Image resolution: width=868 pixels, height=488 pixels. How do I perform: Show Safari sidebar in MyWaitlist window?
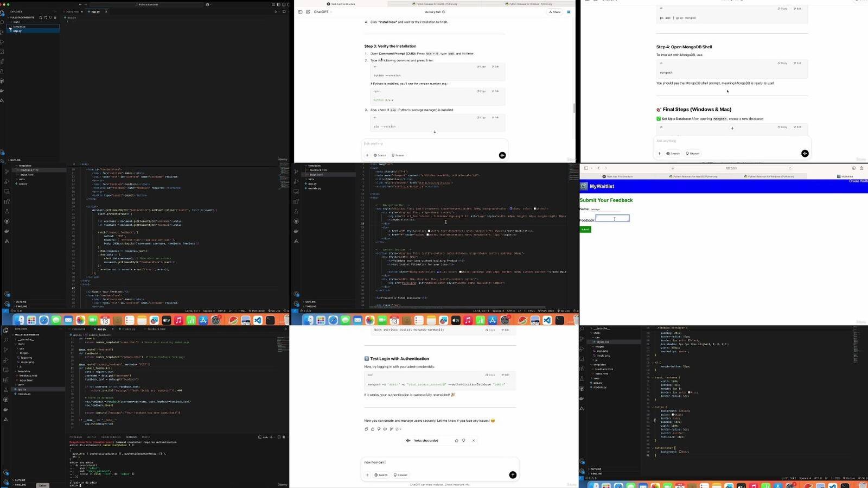pyautogui.click(x=586, y=168)
